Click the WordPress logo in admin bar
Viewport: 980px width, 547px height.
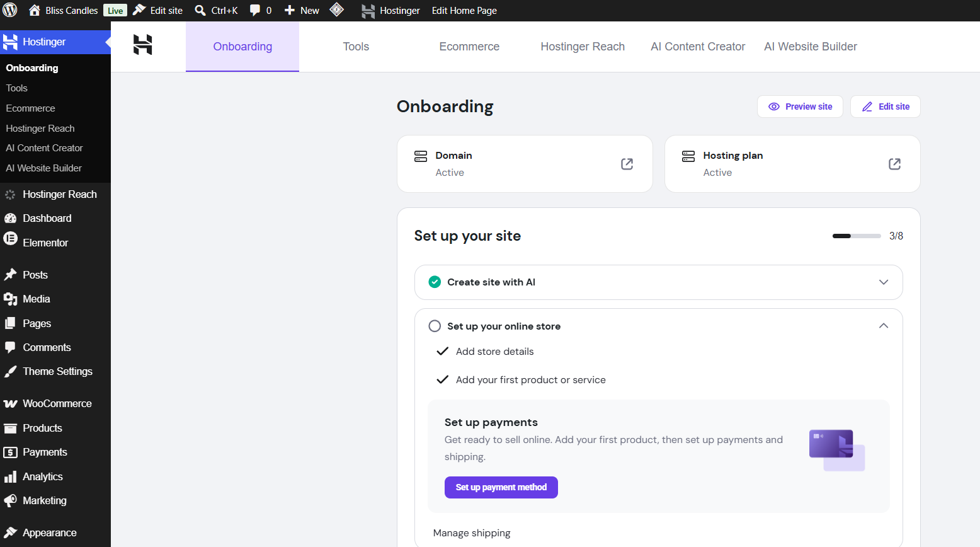10,10
